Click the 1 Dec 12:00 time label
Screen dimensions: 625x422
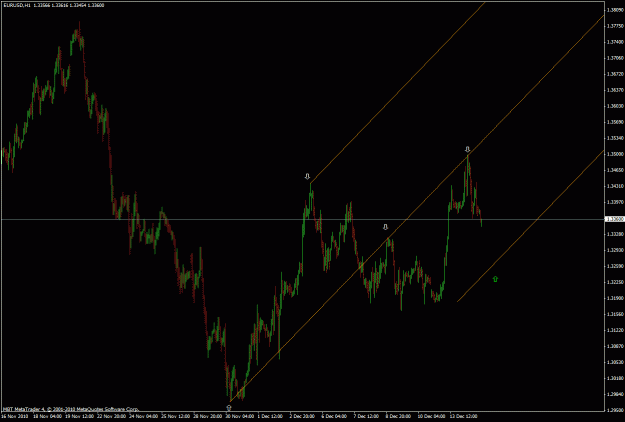[270, 416]
